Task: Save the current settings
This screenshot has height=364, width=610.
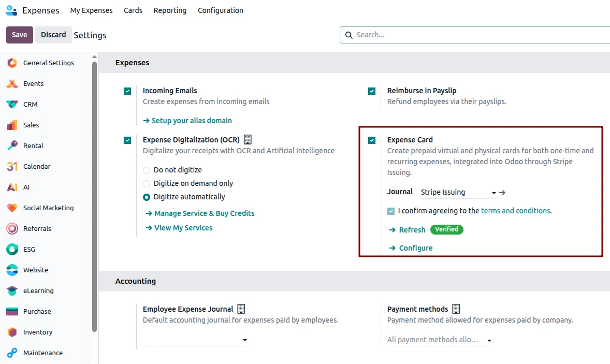Action: [x=19, y=34]
